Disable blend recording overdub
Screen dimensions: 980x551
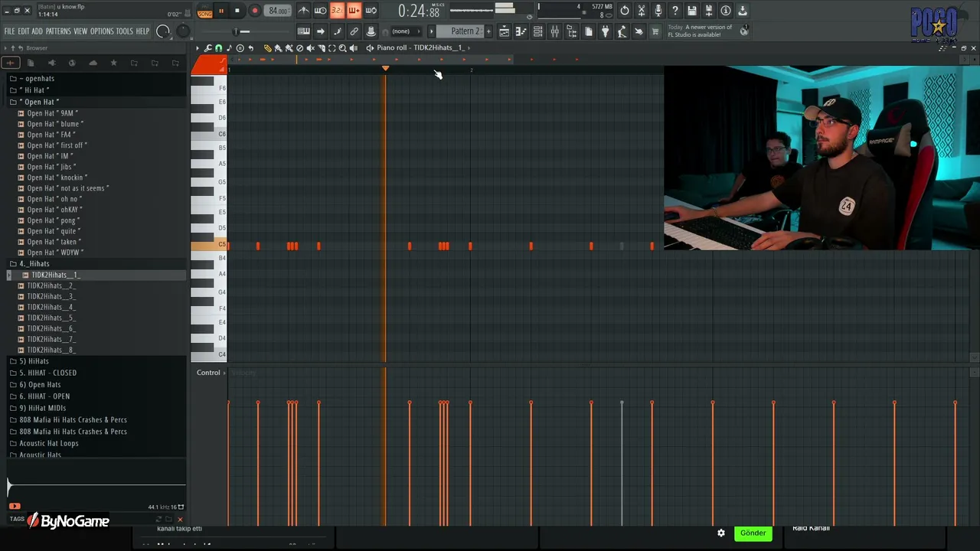(x=354, y=11)
